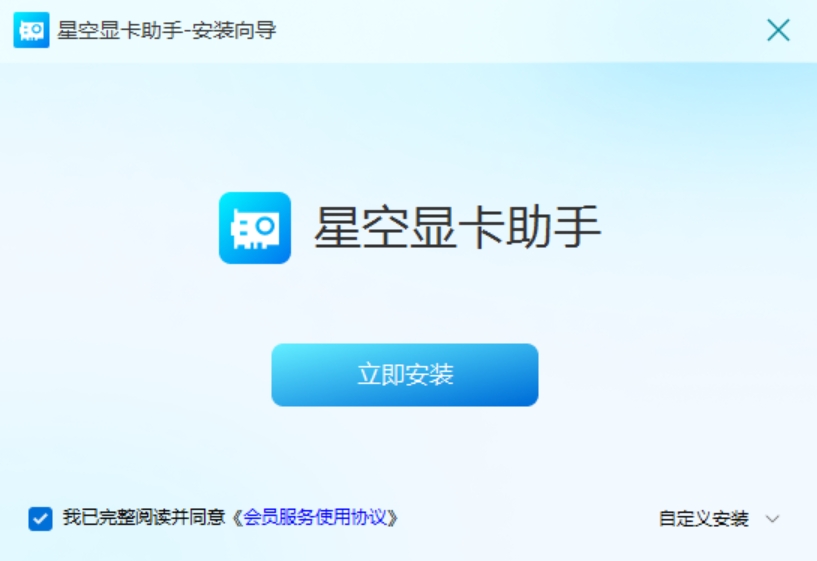Click the opening 《 bracket before the agreement link
Image resolution: width=817 pixels, height=561 pixels.
point(237,518)
